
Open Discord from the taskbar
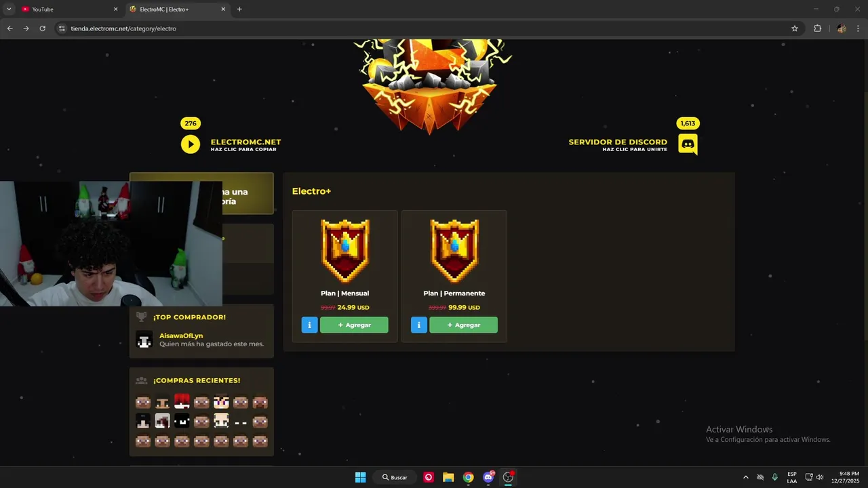(488, 477)
